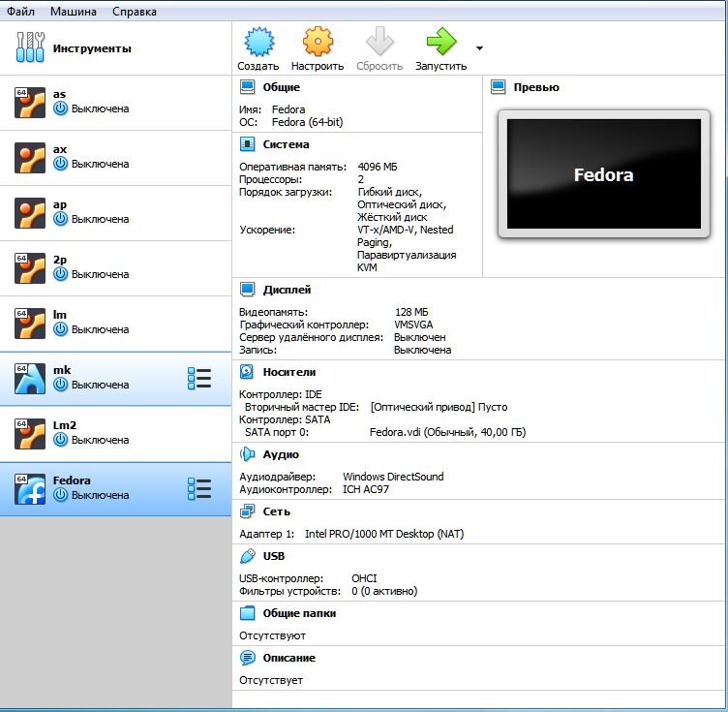728x712 pixels.
Task: Click the 'Lm2' machine OS icon
Action: (x=30, y=434)
